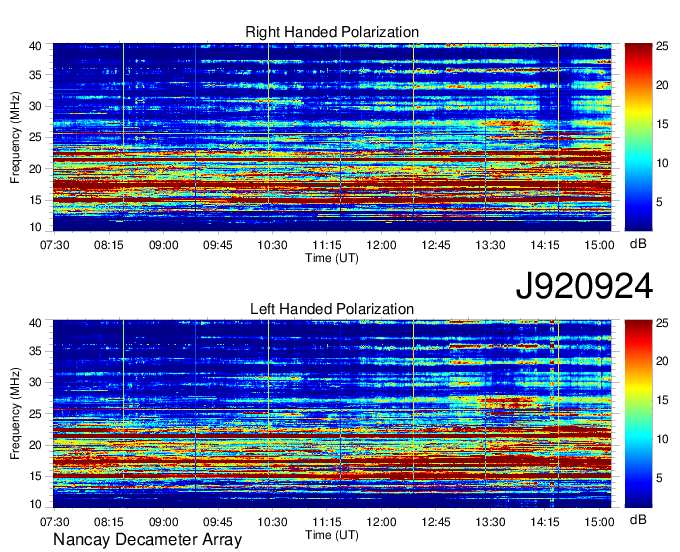680x552 pixels.
Task: Click the 09:00 time tick of upper plot
Action: coord(163,245)
